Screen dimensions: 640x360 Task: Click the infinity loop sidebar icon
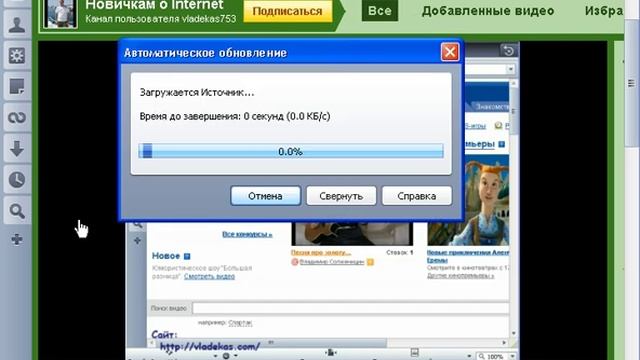click(17, 118)
